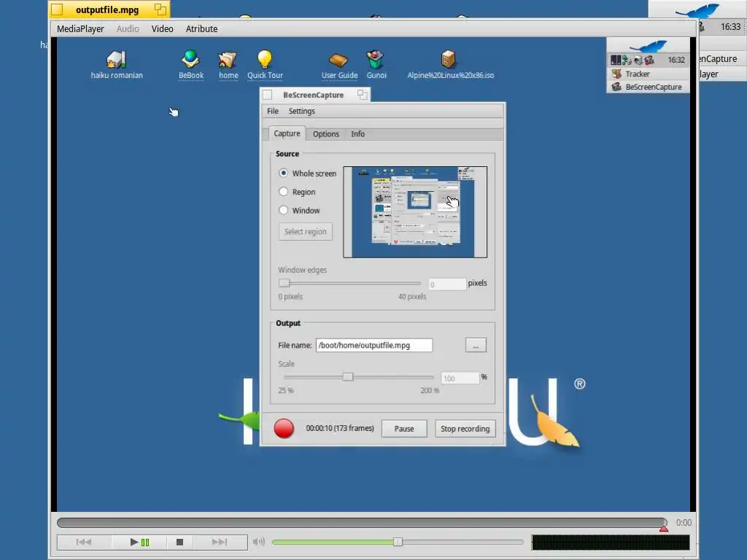The image size is (747, 560).
Task: Click the red record indicator in BeScreenCapture
Action: [284, 428]
